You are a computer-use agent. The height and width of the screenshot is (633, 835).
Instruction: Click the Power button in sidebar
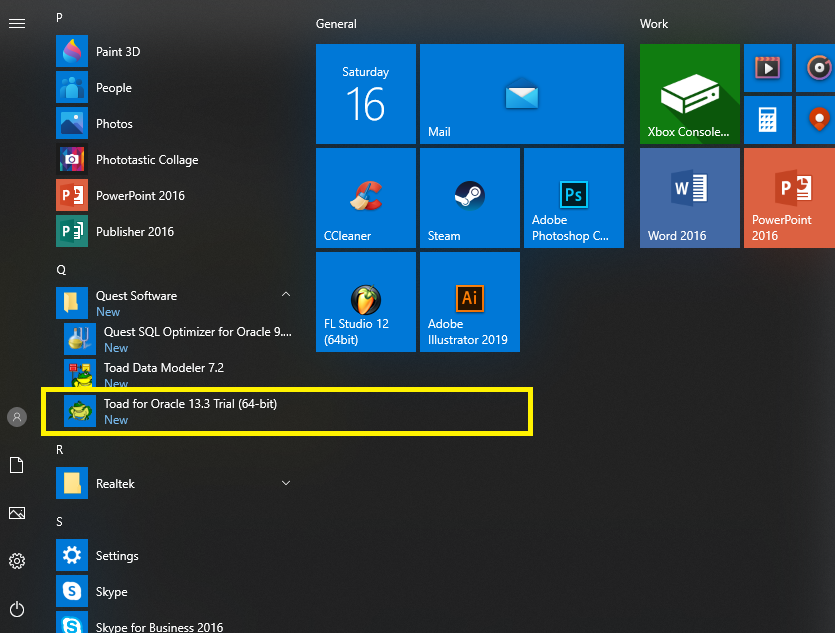[17, 609]
